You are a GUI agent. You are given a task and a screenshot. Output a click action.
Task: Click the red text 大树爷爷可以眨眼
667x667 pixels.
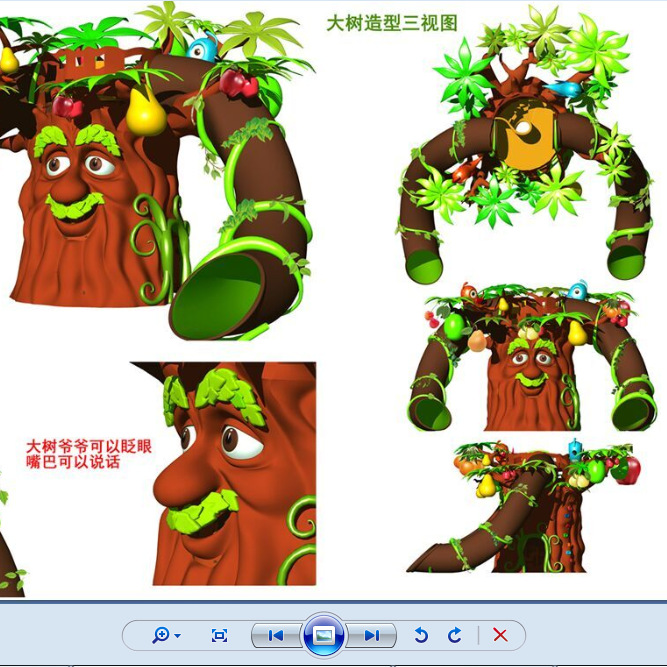(x=89, y=446)
